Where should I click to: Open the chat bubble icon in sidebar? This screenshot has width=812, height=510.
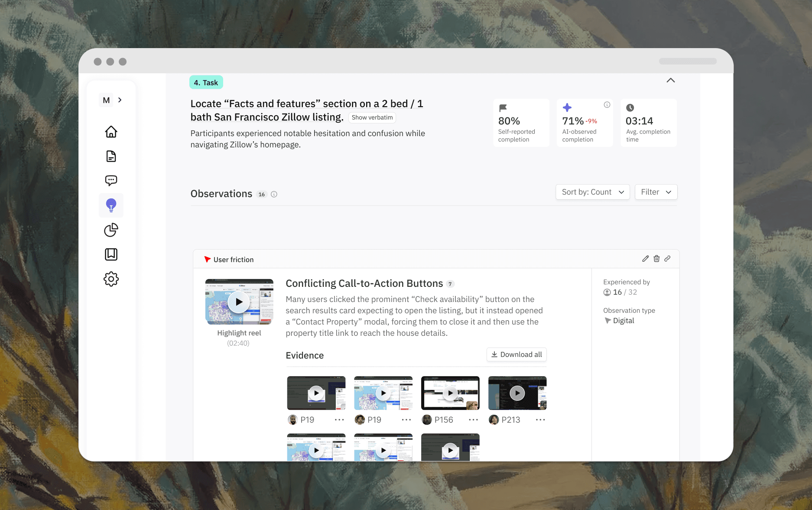coord(111,180)
